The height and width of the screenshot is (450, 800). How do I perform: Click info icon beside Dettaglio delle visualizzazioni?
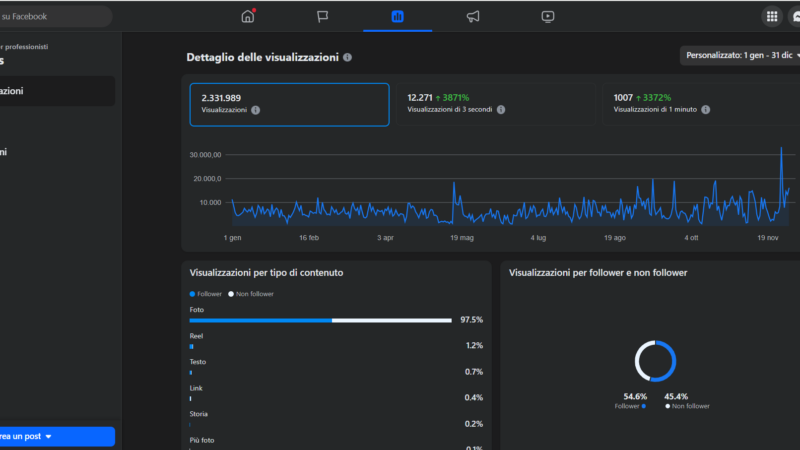(x=347, y=57)
